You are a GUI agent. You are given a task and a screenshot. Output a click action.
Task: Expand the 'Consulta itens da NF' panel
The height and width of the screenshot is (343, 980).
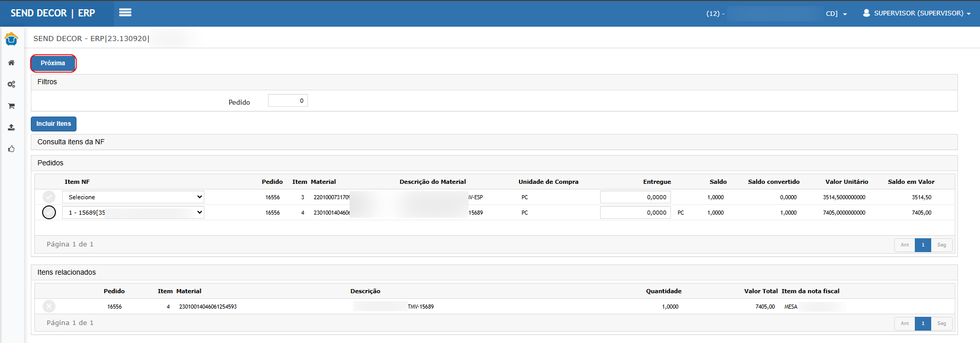point(71,142)
